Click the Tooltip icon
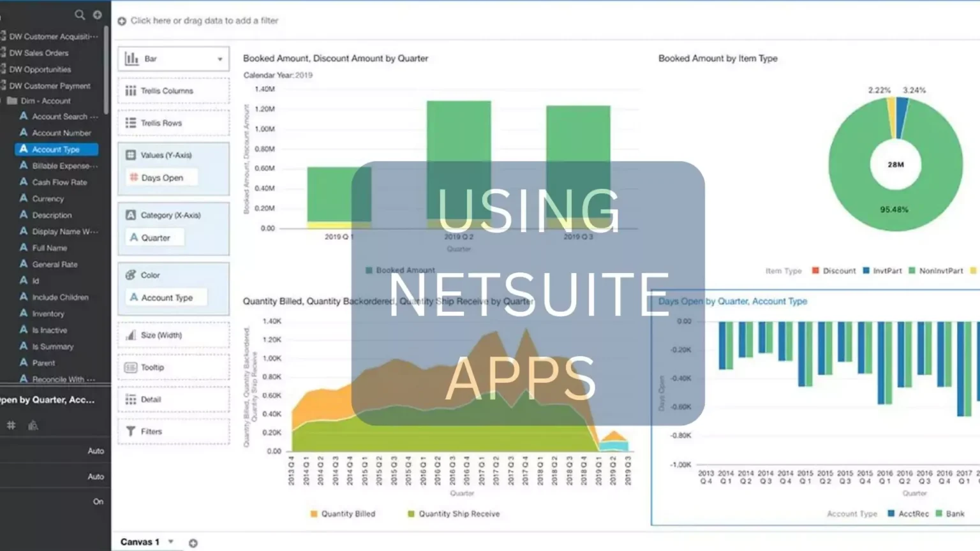 pyautogui.click(x=131, y=367)
